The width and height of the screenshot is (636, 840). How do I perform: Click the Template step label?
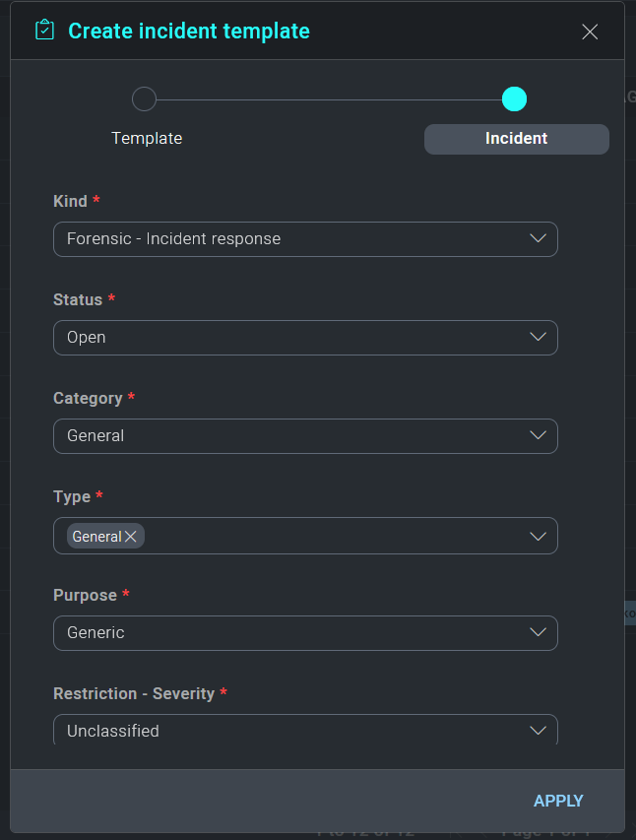pyautogui.click(x=147, y=138)
